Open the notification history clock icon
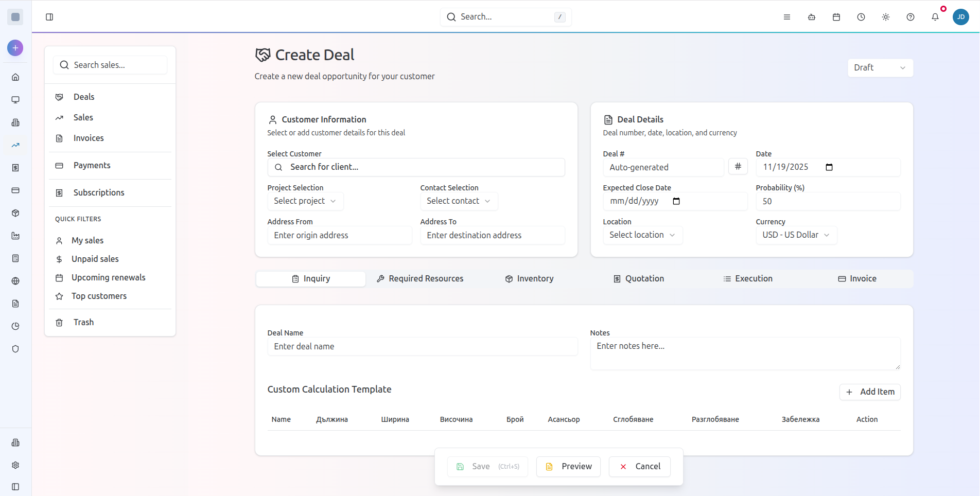Viewport: 980px width, 496px height. pyautogui.click(x=860, y=17)
